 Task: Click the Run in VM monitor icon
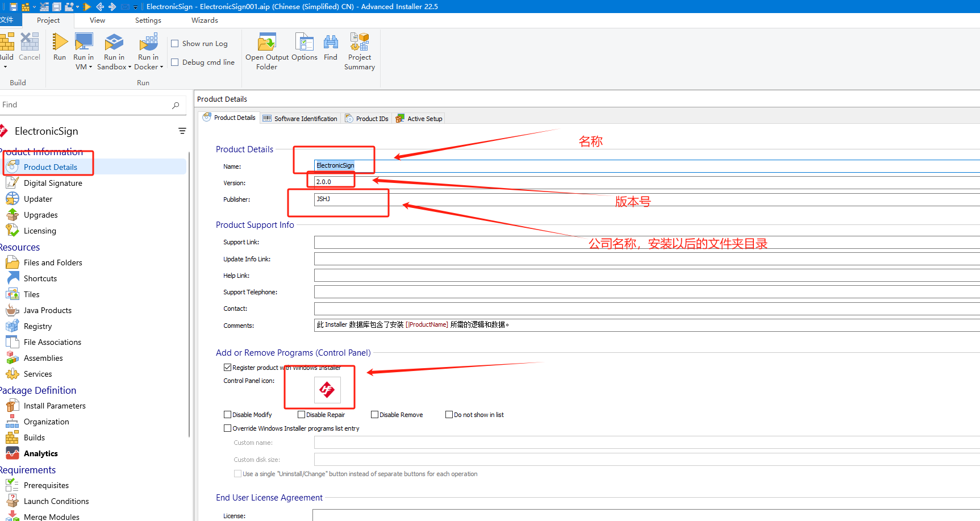[x=84, y=42]
